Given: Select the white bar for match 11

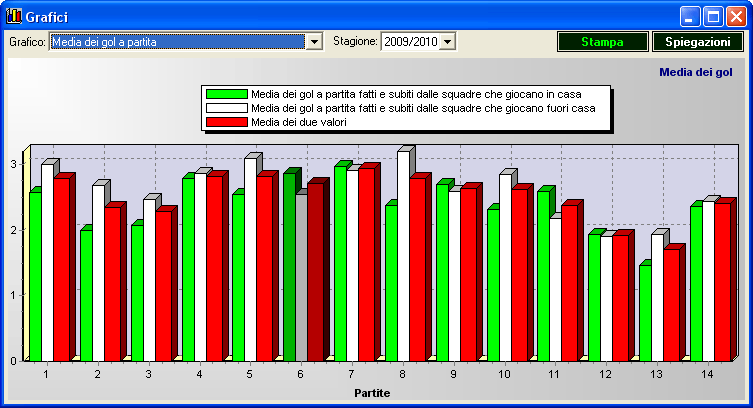Looking at the screenshot, I should pyautogui.click(x=555, y=289).
